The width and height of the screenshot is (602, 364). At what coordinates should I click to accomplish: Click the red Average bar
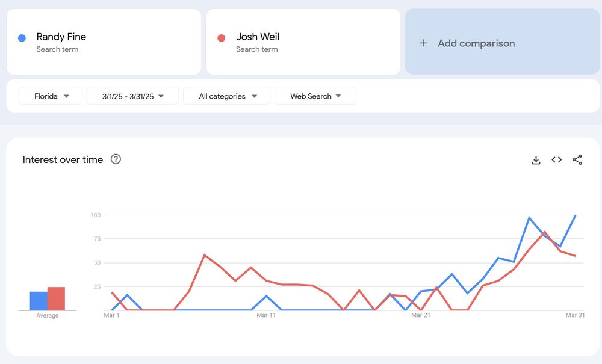pyautogui.click(x=56, y=298)
